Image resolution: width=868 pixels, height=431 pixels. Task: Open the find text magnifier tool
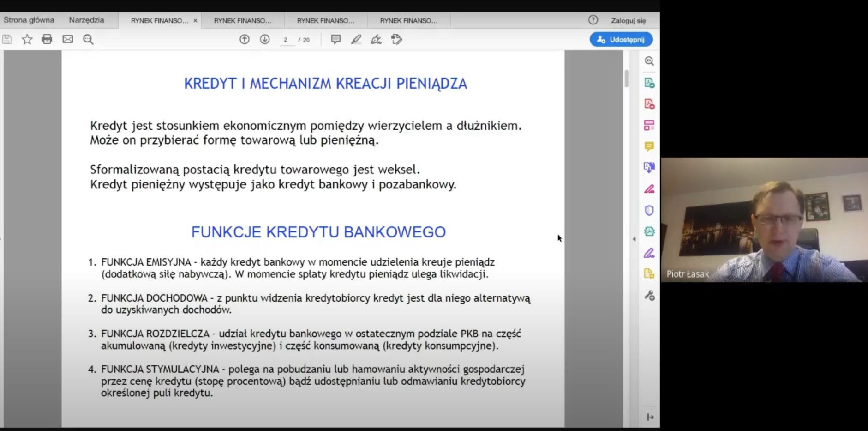pyautogui.click(x=88, y=39)
